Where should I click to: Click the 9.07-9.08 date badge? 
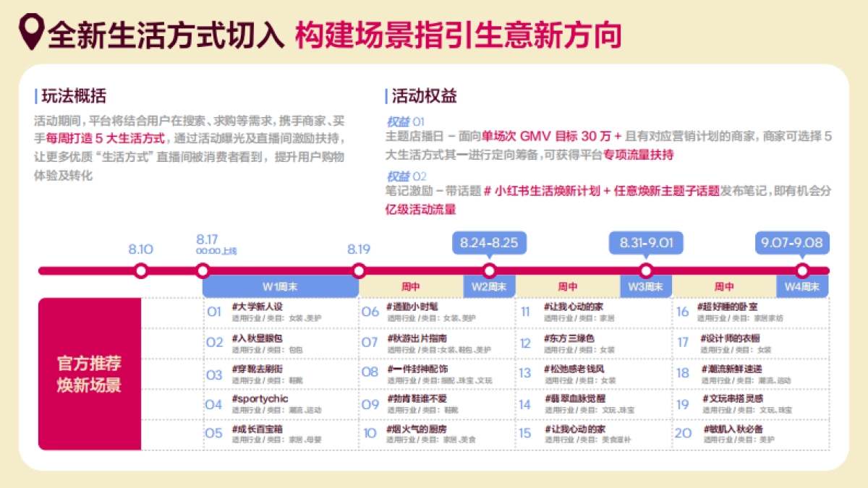(793, 244)
